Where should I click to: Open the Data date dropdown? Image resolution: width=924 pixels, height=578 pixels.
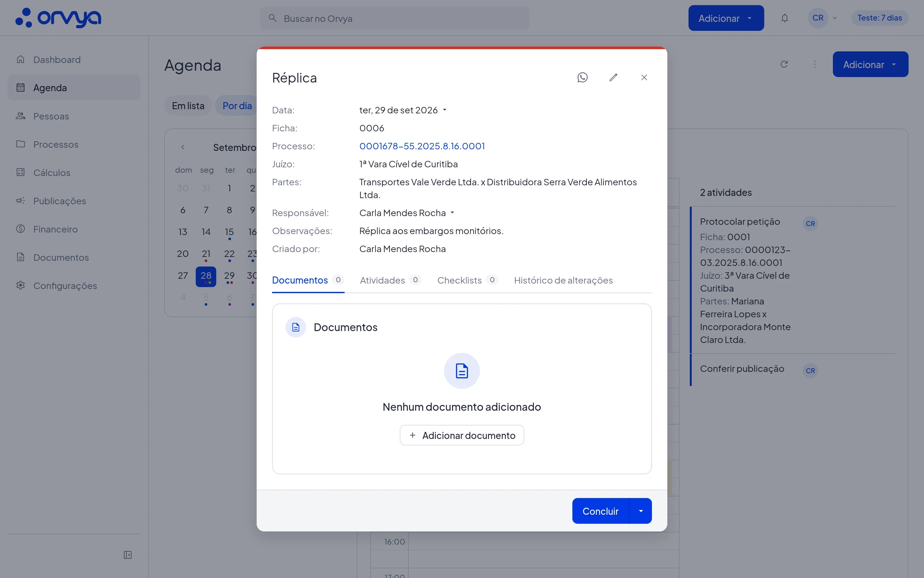403,110
